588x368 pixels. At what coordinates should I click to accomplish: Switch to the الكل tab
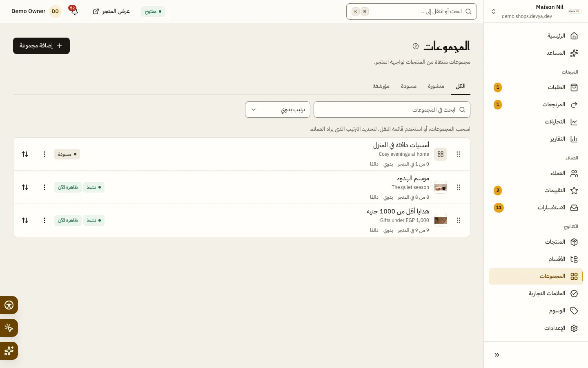click(461, 86)
